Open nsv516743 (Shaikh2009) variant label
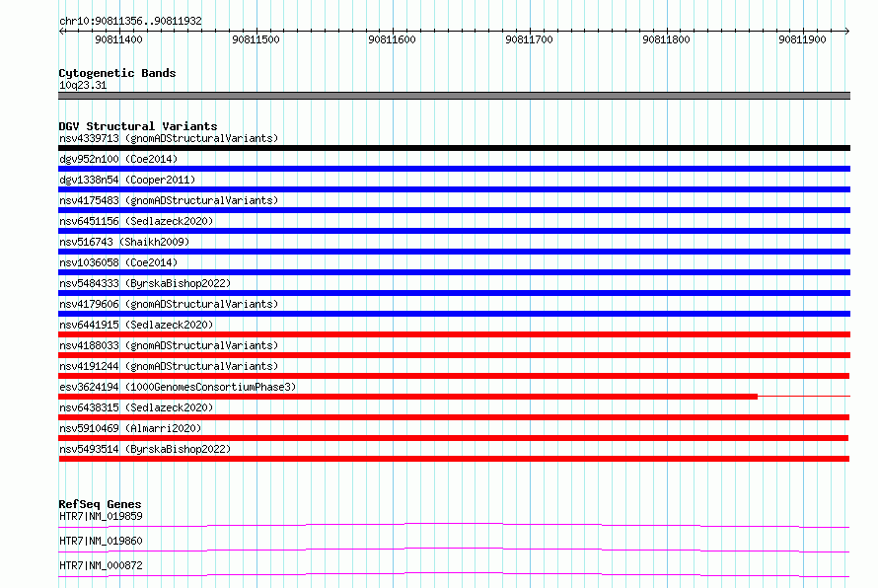Image resolution: width=878 pixels, height=588 pixels. tap(124, 242)
